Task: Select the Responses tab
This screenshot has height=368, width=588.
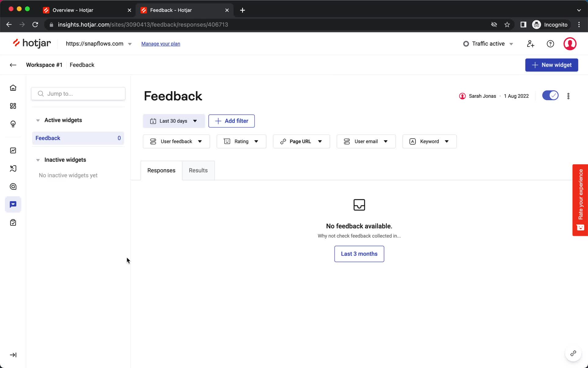Action: click(x=161, y=170)
